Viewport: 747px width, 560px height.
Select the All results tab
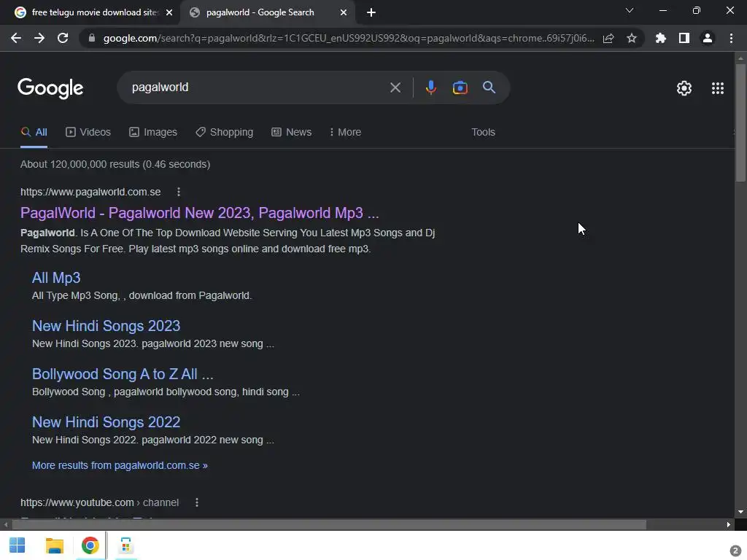coord(34,133)
